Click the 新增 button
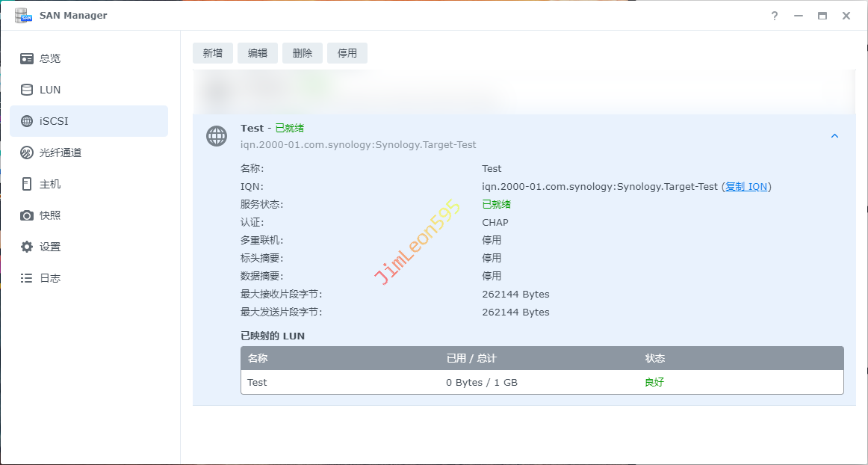The image size is (868, 465). [x=213, y=53]
